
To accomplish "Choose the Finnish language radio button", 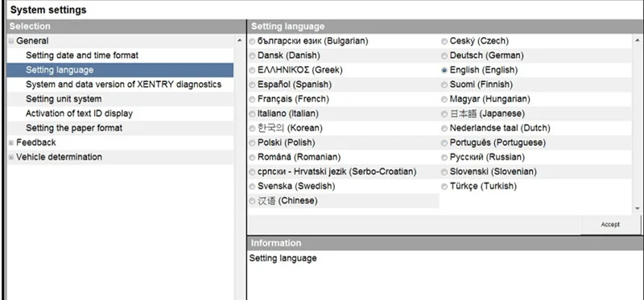I will [x=444, y=85].
